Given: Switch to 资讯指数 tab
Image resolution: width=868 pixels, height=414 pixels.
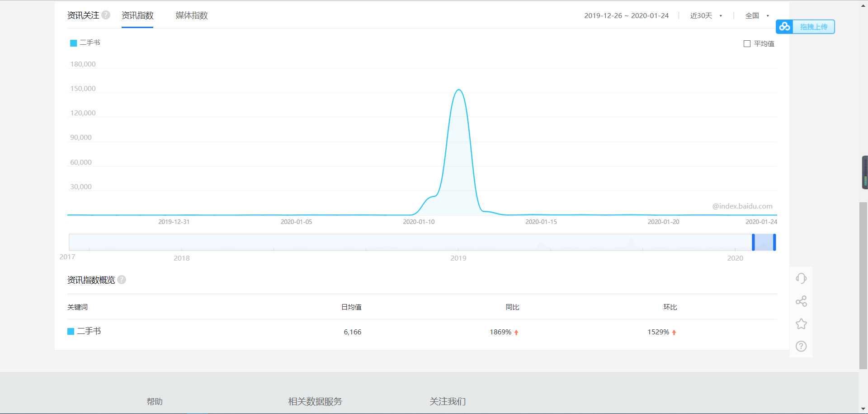Looking at the screenshot, I should tap(137, 15).
